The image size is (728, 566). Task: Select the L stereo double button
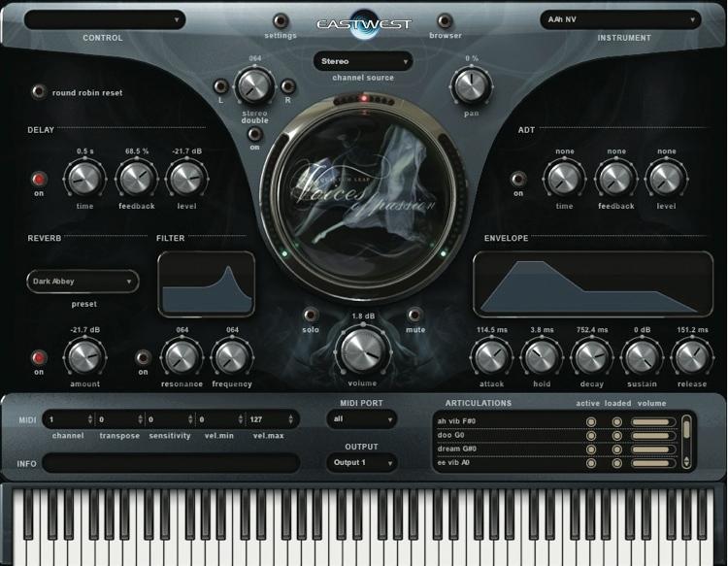pos(221,86)
